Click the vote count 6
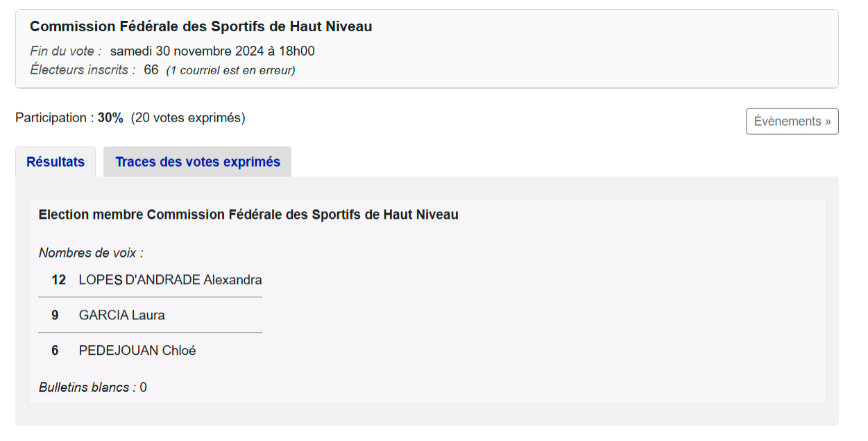Viewport: 868px width, 441px height. (x=55, y=351)
